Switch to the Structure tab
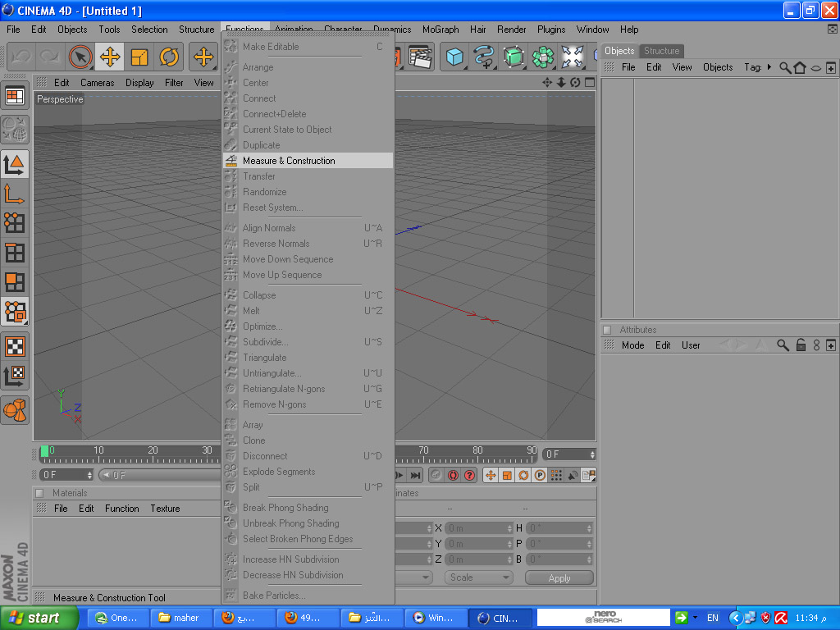The image size is (840, 630). coord(662,51)
